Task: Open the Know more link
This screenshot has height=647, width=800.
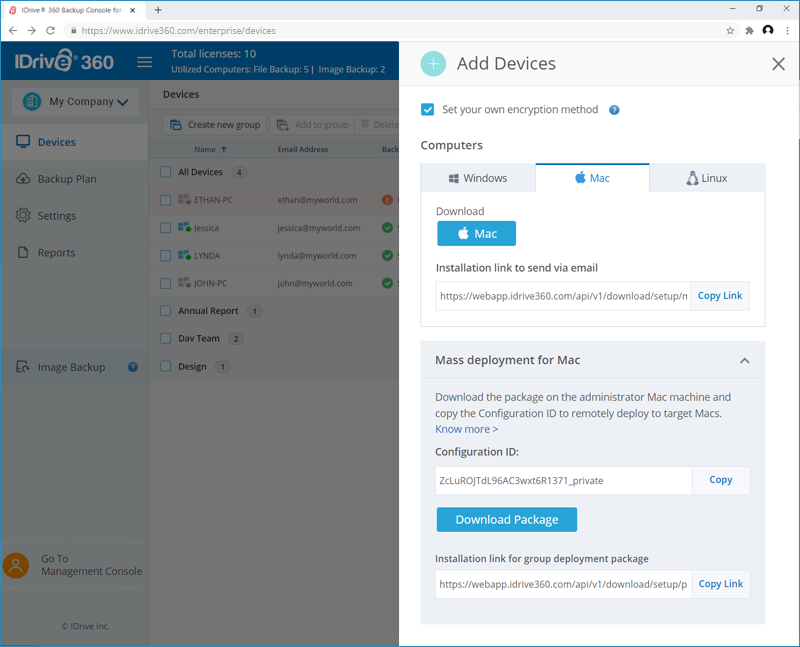Action: tap(466, 429)
